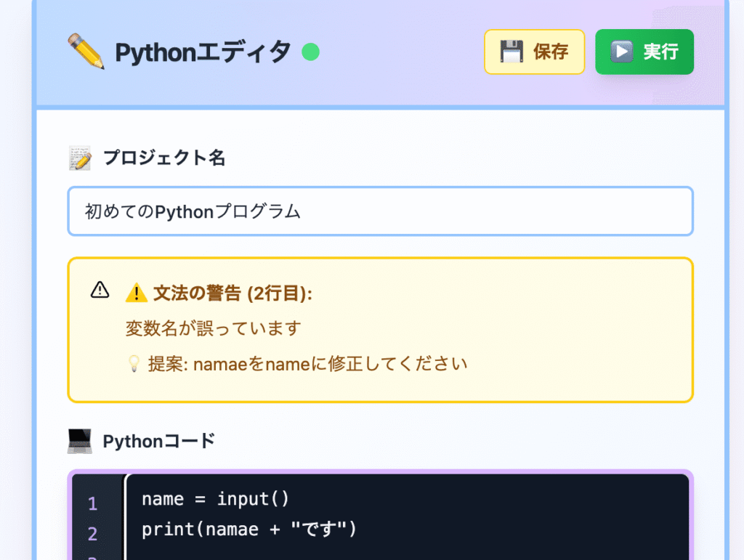This screenshot has height=560, width=744.
Task: Select line number 2 in the gutter
Action: point(92,534)
